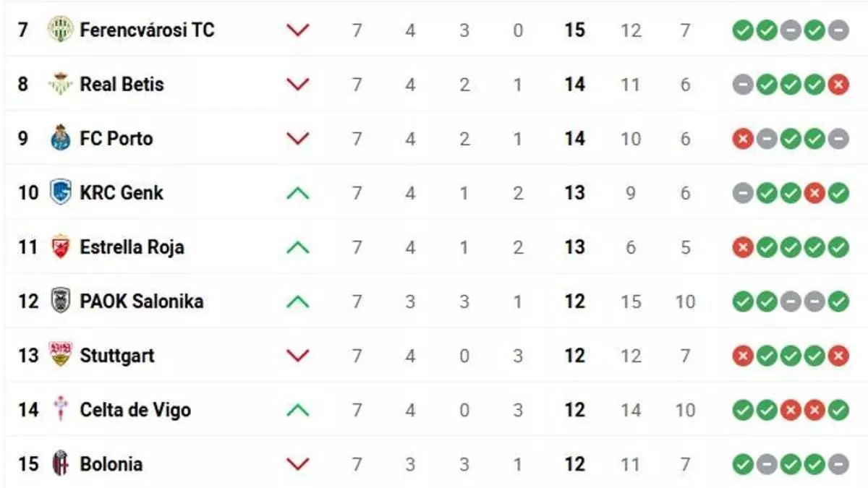Viewport: 868px width, 488px height.
Task: Expand the red down chevron beside Ferencvárosi TC
Action: pos(297,30)
